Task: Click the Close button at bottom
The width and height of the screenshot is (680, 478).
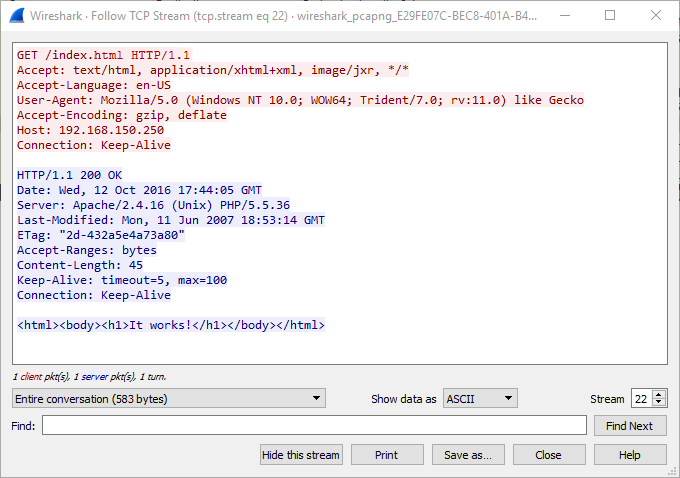Action: [x=549, y=455]
